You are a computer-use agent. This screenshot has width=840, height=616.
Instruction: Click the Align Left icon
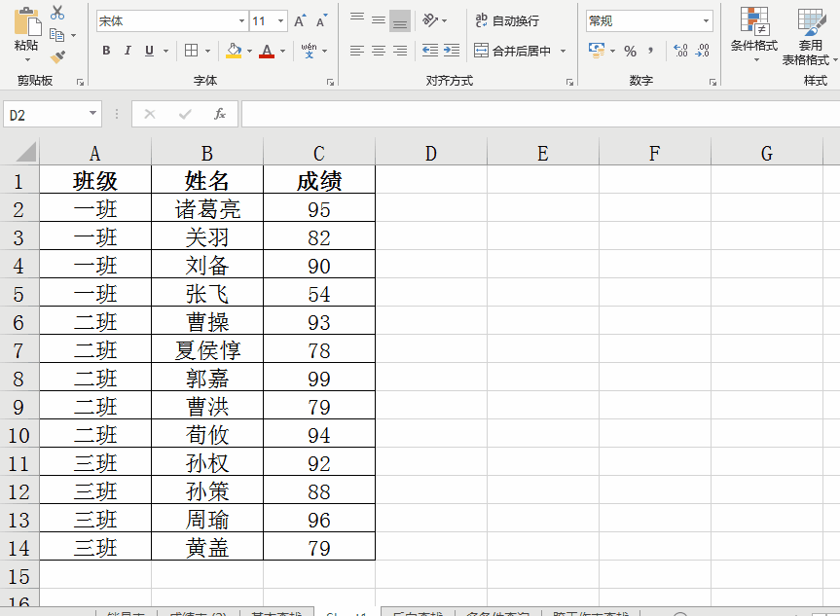coord(357,51)
